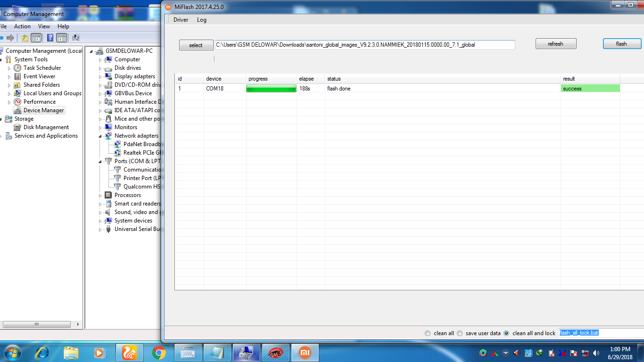The image size is (644, 362).
Task: Launch Internet Explorer from the taskbar
Action: click(42, 352)
